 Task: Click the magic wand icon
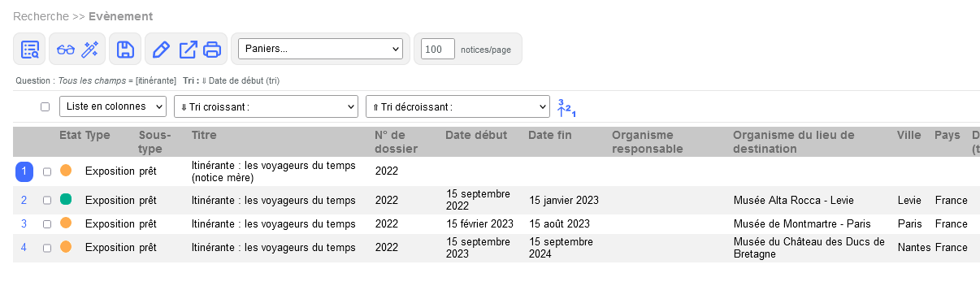click(x=90, y=50)
